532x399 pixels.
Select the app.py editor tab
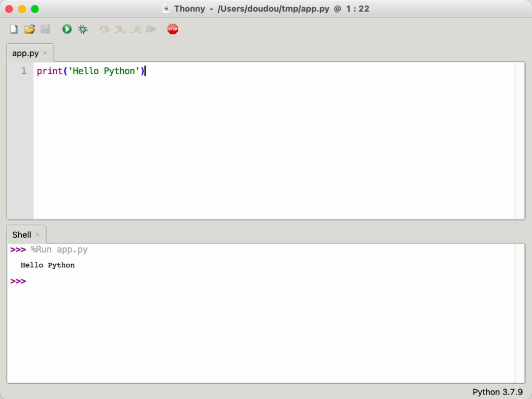coord(25,53)
